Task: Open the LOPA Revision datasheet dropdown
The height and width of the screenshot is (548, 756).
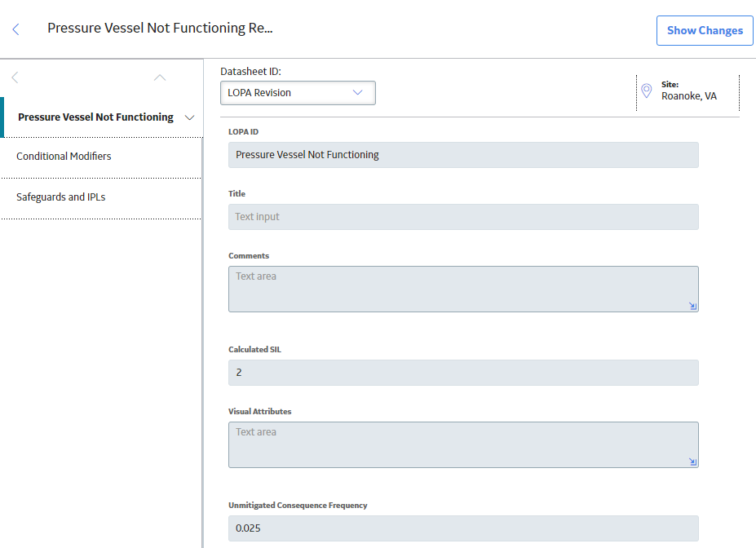Action: pos(298,93)
